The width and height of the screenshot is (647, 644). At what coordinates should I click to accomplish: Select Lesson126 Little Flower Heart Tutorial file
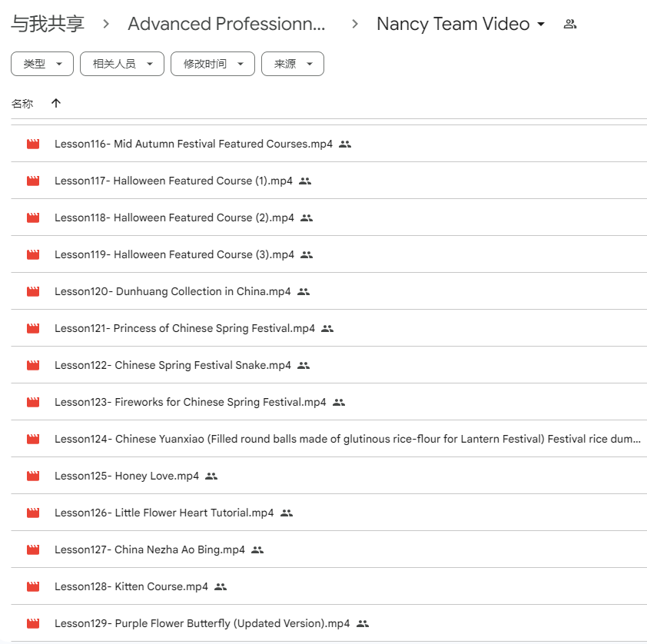click(164, 513)
